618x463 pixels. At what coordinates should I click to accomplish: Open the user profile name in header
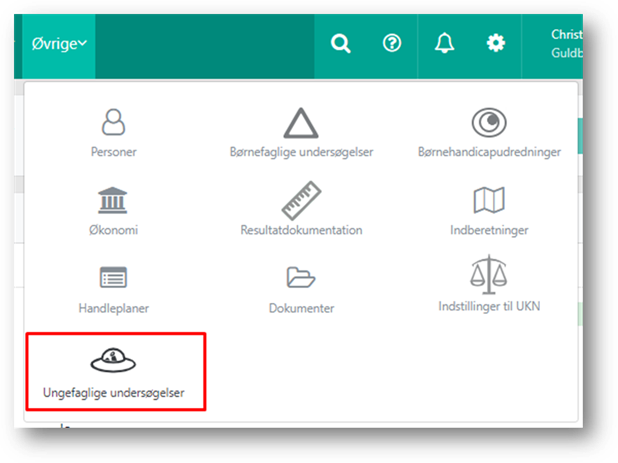[570, 43]
